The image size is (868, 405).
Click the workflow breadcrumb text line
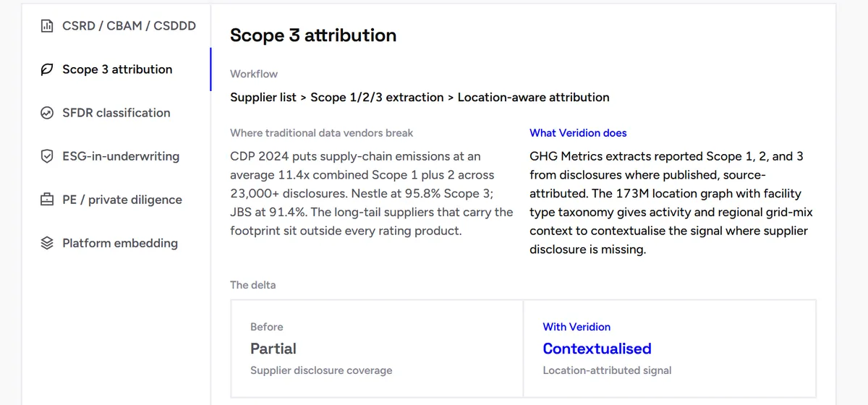[420, 97]
